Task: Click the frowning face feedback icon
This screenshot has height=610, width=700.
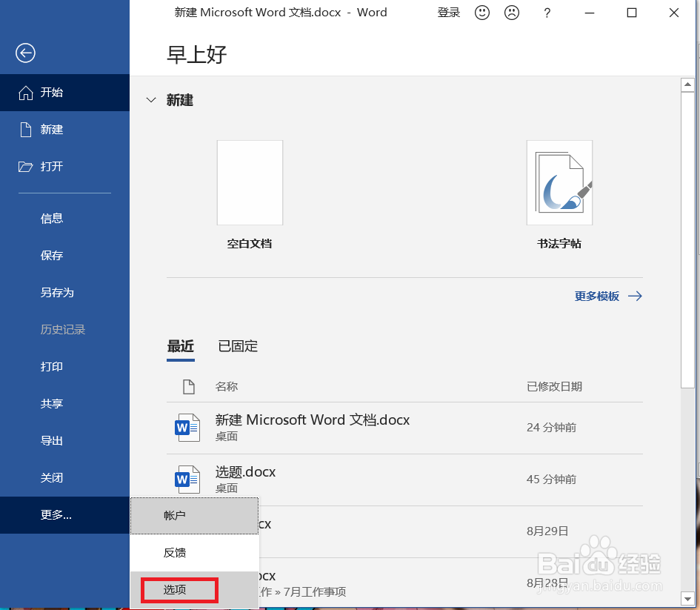Action: click(x=512, y=13)
